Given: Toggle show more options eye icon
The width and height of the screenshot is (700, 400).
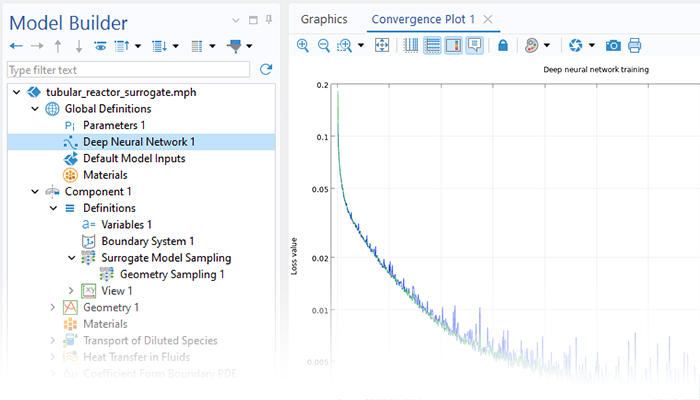Looking at the screenshot, I should pyautogui.click(x=100, y=46).
